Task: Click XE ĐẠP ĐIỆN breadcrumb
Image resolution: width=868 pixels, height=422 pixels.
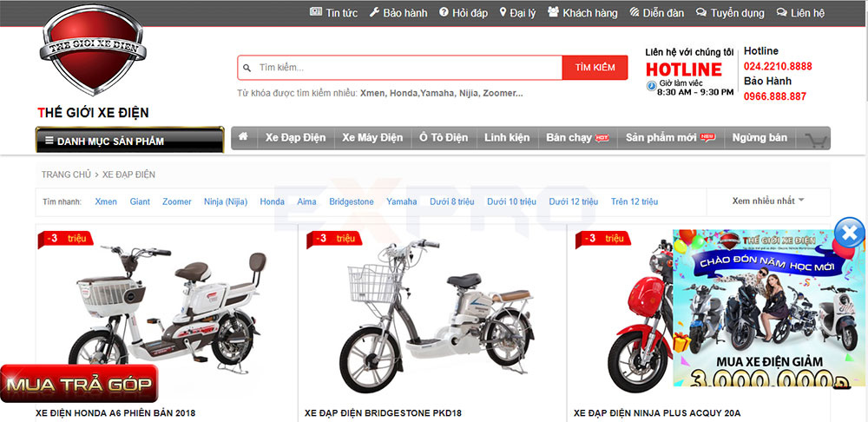Action: click(x=128, y=175)
